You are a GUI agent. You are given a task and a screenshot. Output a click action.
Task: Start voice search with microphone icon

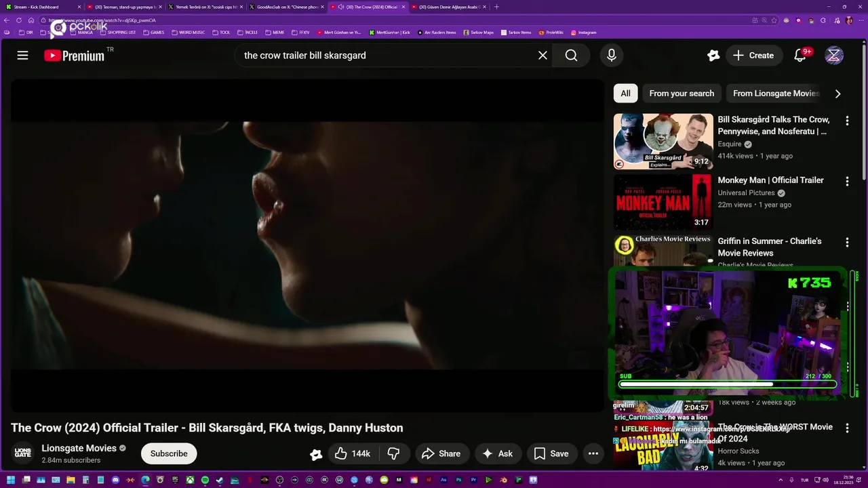tap(612, 56)
